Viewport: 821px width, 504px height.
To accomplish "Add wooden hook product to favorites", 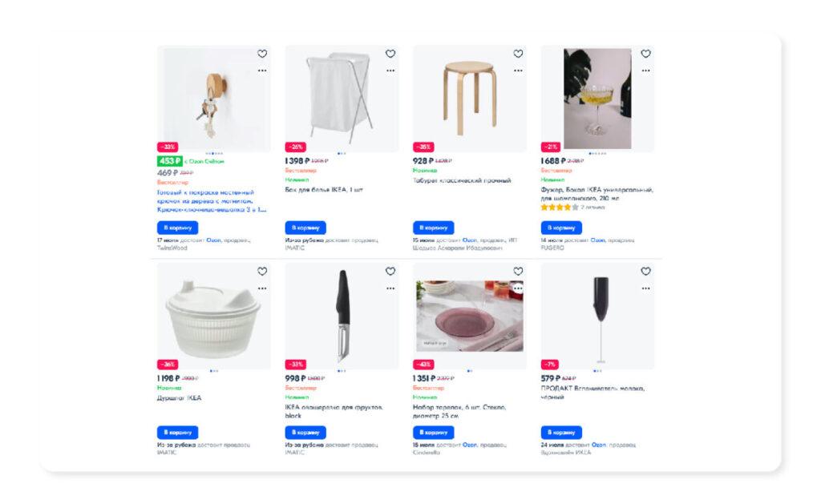I will tap(262, 54).
